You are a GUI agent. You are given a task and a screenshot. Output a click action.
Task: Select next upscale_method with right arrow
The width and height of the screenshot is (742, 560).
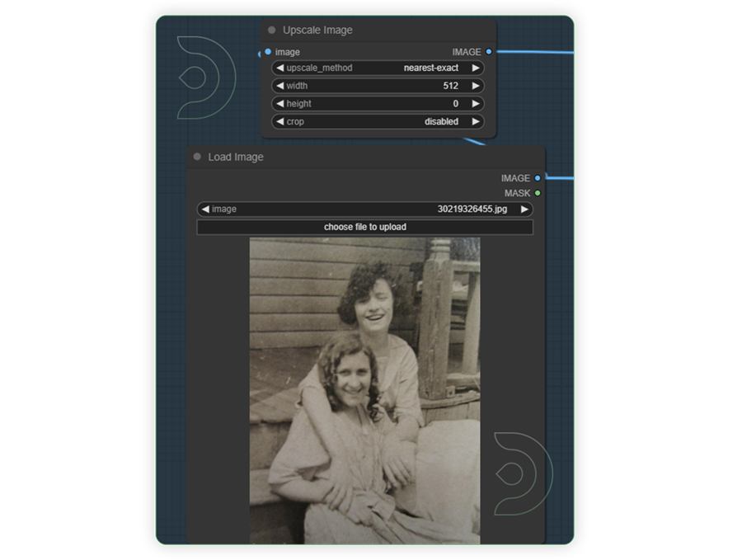click(x=476, y=68)
